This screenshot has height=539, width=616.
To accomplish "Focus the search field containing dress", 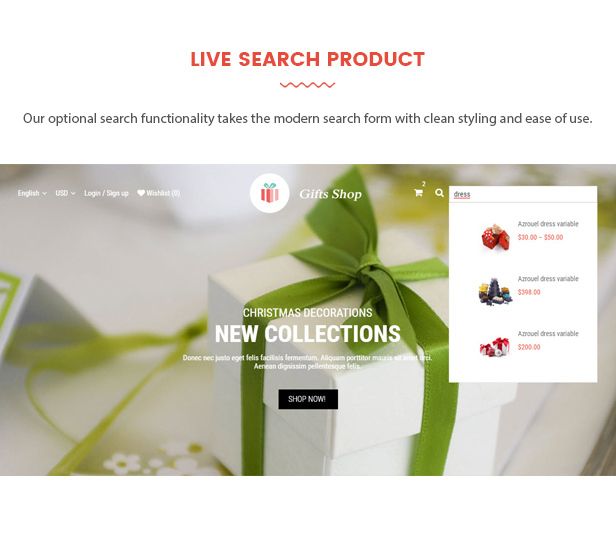I will click(x=523, y=194).
